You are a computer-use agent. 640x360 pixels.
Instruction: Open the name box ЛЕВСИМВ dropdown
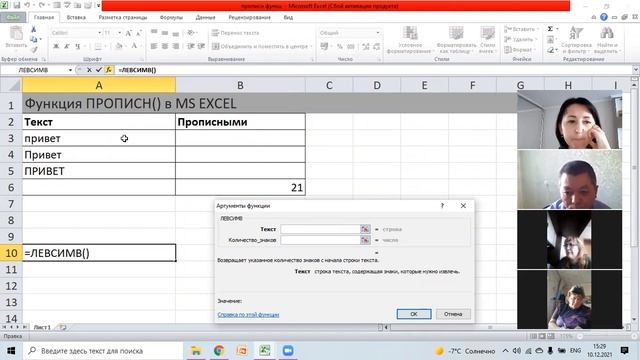click(x=70, y=70)
